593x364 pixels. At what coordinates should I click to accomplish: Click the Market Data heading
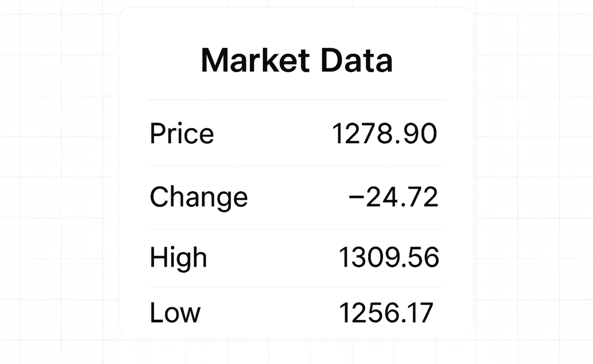296,60
